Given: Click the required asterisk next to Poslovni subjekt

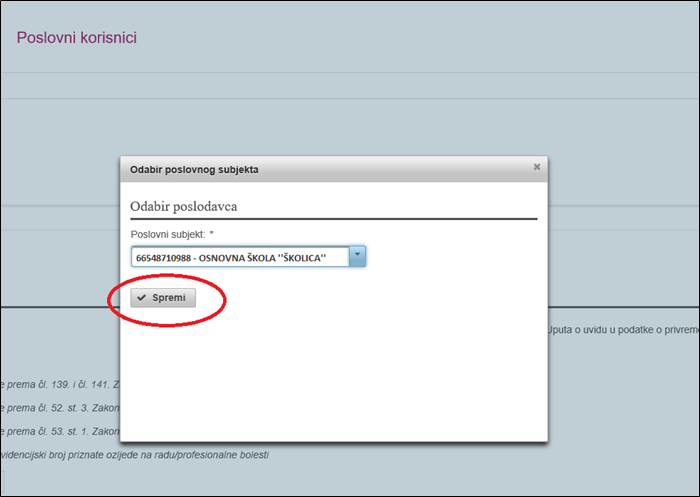Looking at the screenshot, I should (212, 234).
